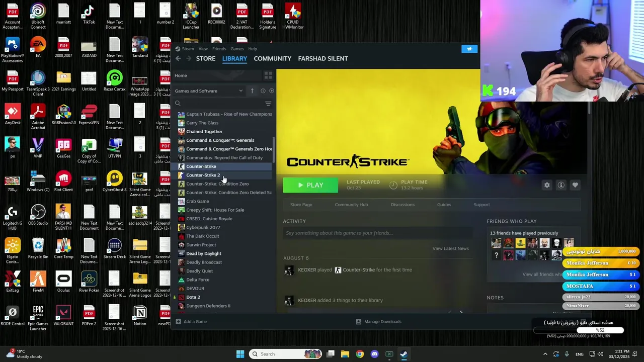Open the Counter-Strike game info icon
The height and width of the screenshot is (362, 644).
[x=561, y=185]
